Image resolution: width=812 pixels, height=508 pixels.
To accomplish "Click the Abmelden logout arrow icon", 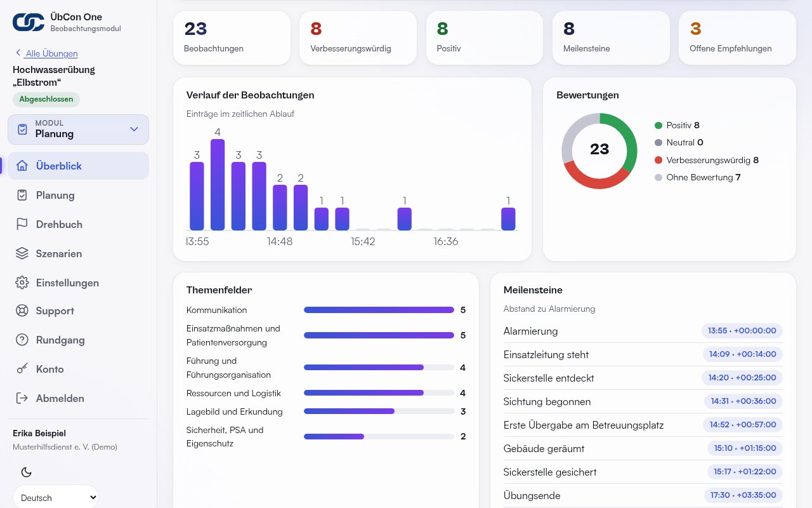I will [x=22, y=398].
